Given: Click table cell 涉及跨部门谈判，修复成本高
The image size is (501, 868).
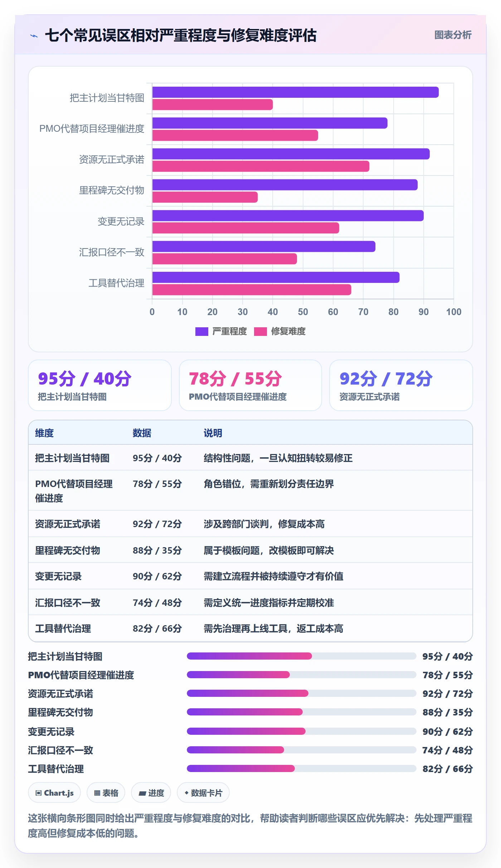Looking at the screenshot, I should (264, 524).
